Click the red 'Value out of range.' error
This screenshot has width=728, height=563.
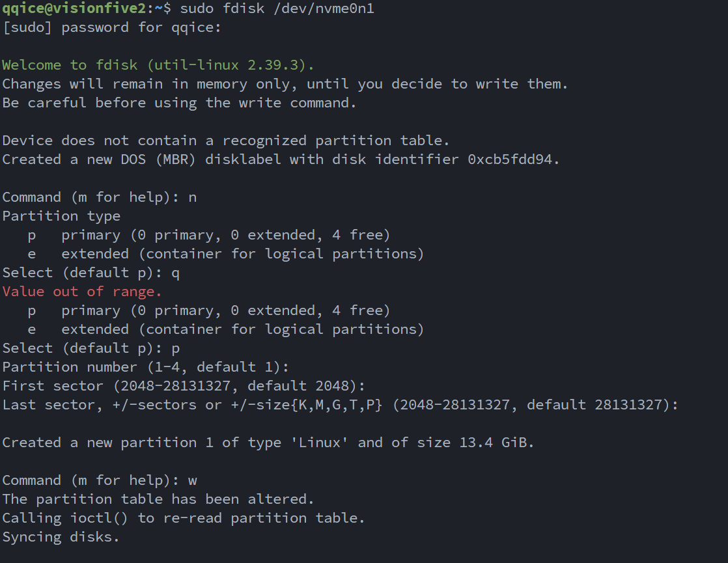82,292
